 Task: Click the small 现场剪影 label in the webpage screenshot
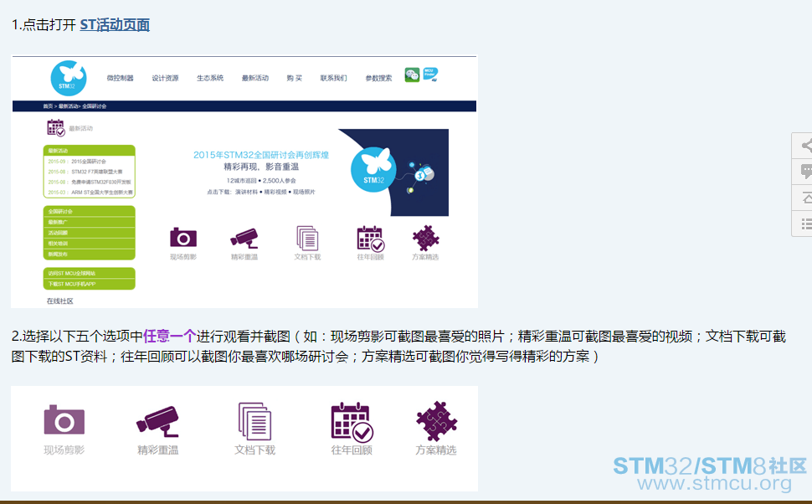183,257
